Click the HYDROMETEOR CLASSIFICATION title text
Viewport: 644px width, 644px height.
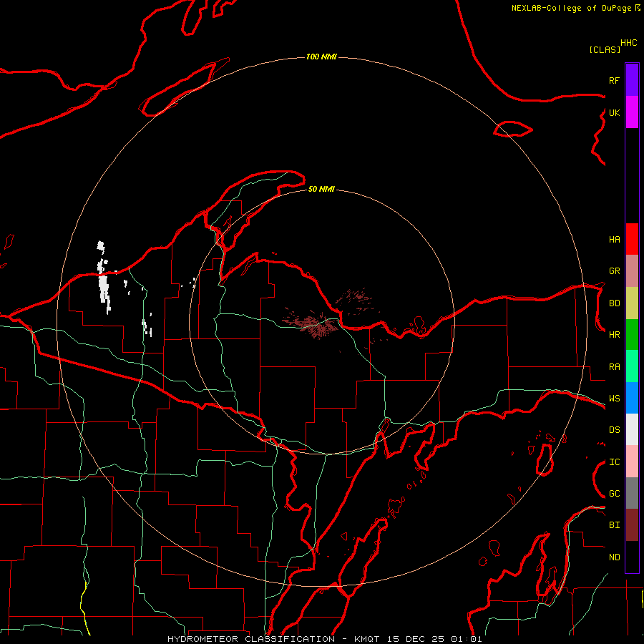[251, 639]
